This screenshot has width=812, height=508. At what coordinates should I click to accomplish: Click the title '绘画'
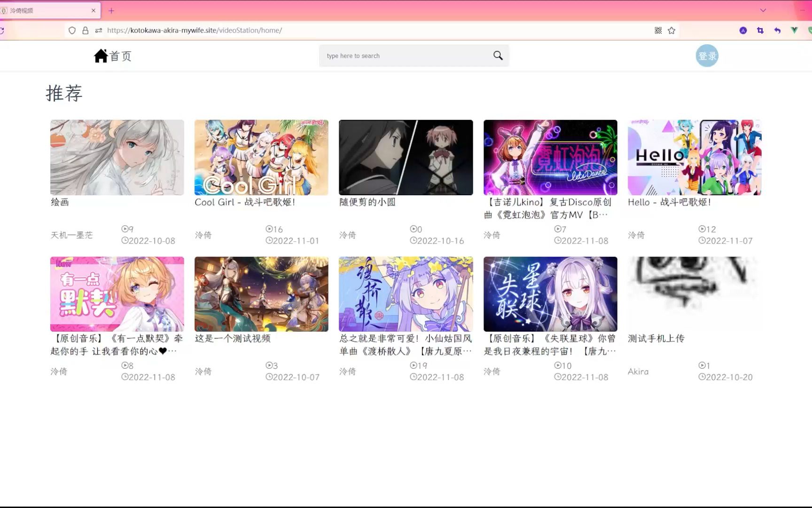point(60,202)
